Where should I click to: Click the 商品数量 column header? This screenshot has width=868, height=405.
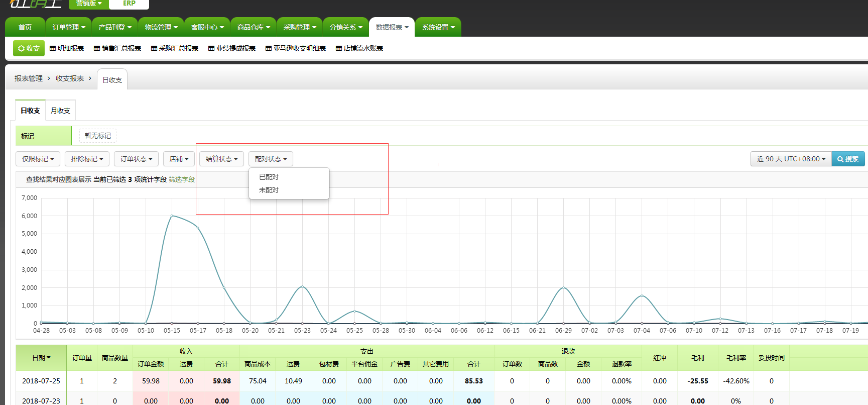pyautogui.click(x=115, y=358)
